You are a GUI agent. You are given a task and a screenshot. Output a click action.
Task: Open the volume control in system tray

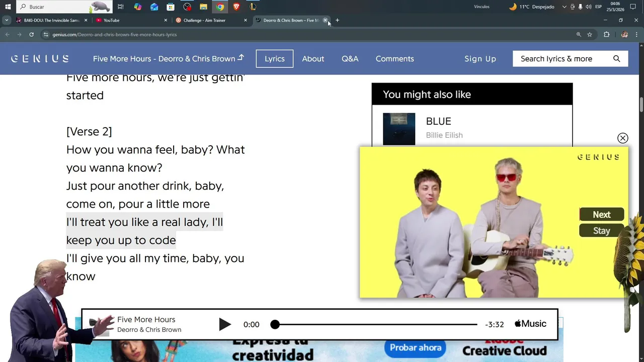pos(588,7)
